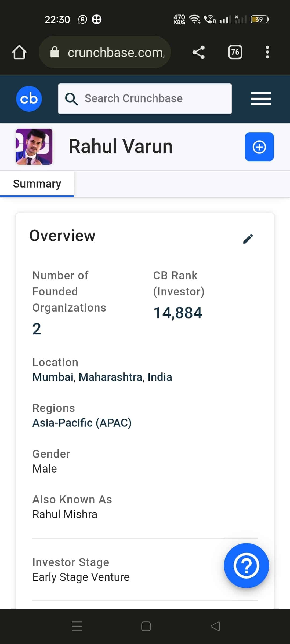Tap the Rahul Varun name heading

click(121, 147)
